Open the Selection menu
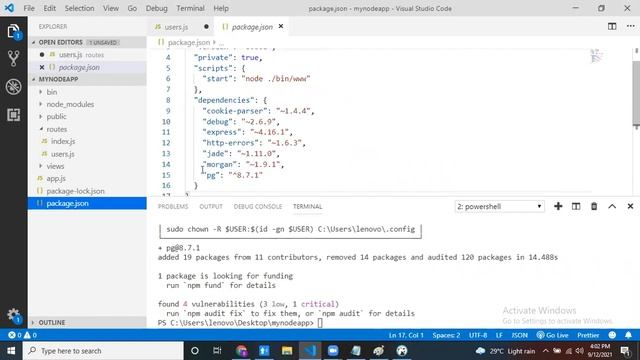This screenshot has height=360, width=640. [x=79, y=8]
